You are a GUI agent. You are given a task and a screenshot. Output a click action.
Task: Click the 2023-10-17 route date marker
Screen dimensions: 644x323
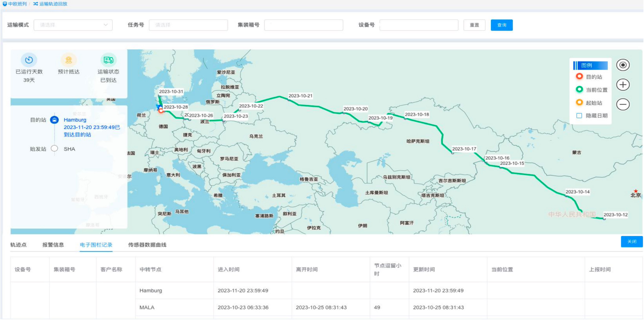click(464, 149)
